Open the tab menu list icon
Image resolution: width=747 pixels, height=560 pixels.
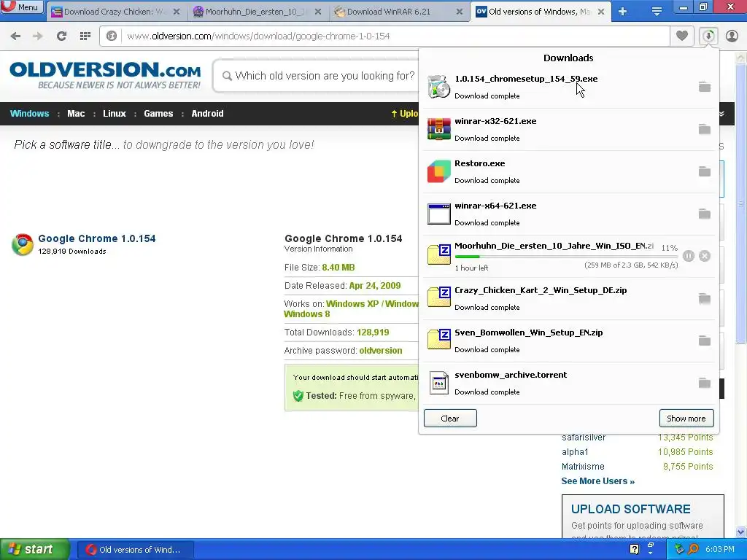click(657, 12)
